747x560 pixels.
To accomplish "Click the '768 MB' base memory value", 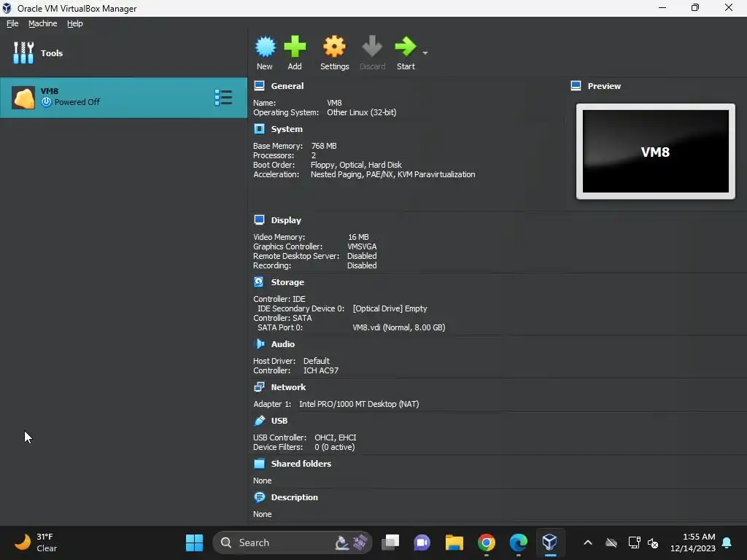I will (x=324, y=146).
